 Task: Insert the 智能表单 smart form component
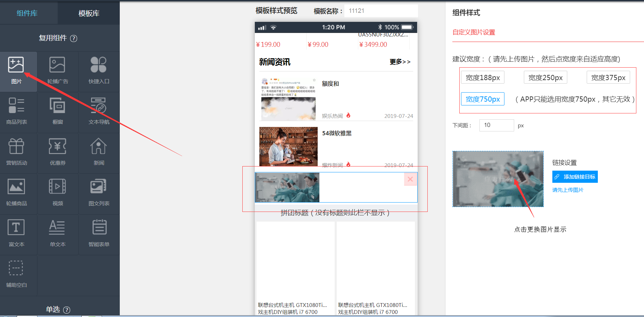(99, 234)
